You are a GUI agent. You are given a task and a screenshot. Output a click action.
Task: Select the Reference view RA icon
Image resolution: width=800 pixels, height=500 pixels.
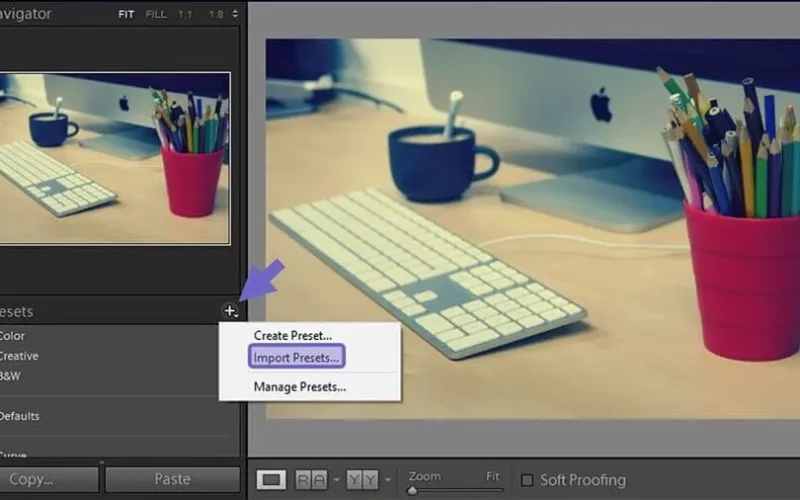click(x=311, y=480)
